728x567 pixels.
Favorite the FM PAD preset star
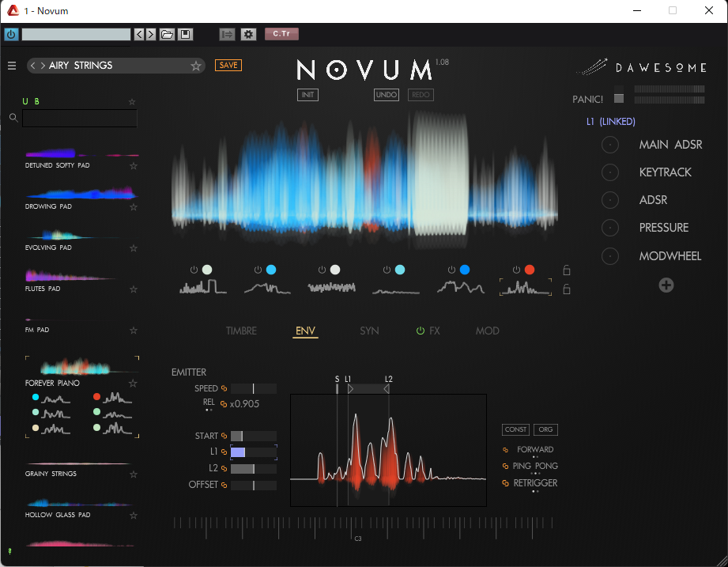click(134, 331)
